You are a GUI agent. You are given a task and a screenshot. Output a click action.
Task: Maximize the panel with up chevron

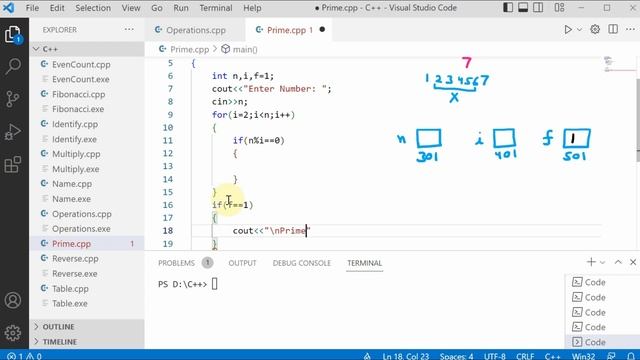(x=618, y=262)
